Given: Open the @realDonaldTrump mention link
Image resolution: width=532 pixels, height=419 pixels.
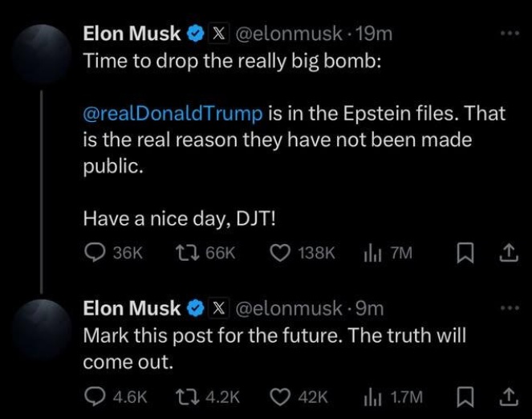Looking at the screenshot, I should click(173, 113).
